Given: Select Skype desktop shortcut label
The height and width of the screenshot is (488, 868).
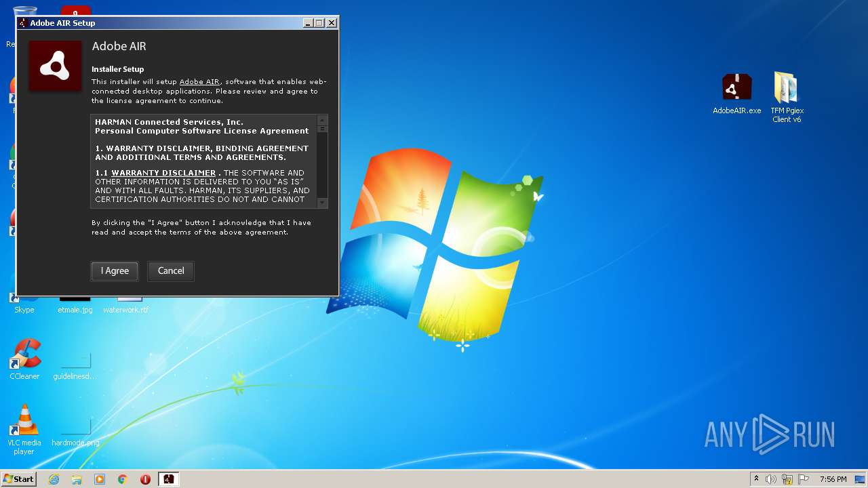Looking at the screenshot, I should pos(24,310).
